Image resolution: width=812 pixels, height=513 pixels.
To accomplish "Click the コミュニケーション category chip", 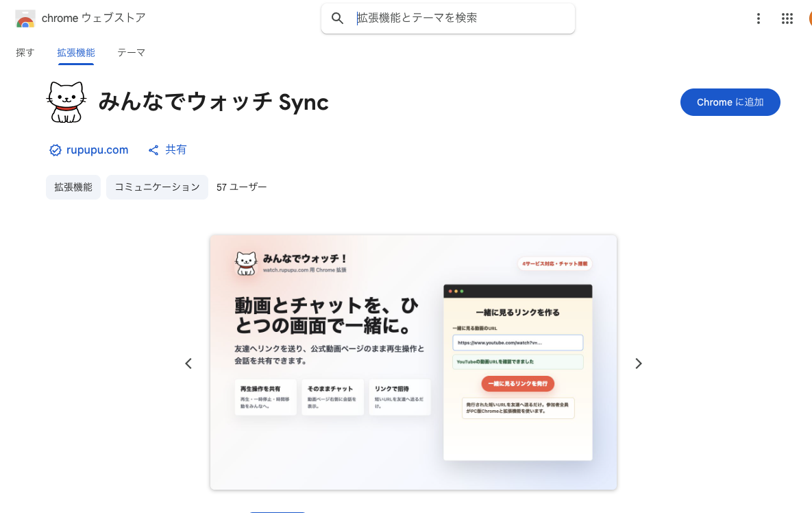I will tap(157, 187).
